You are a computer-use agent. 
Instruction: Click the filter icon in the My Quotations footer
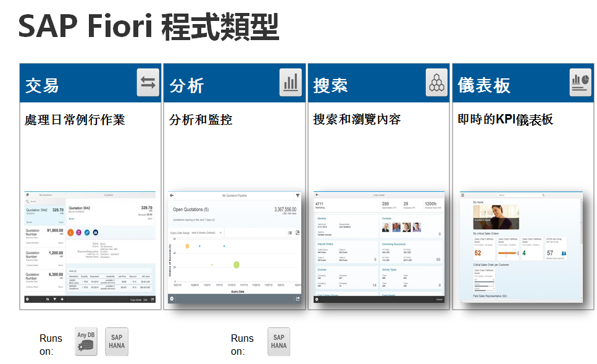(x=55, y=299)
